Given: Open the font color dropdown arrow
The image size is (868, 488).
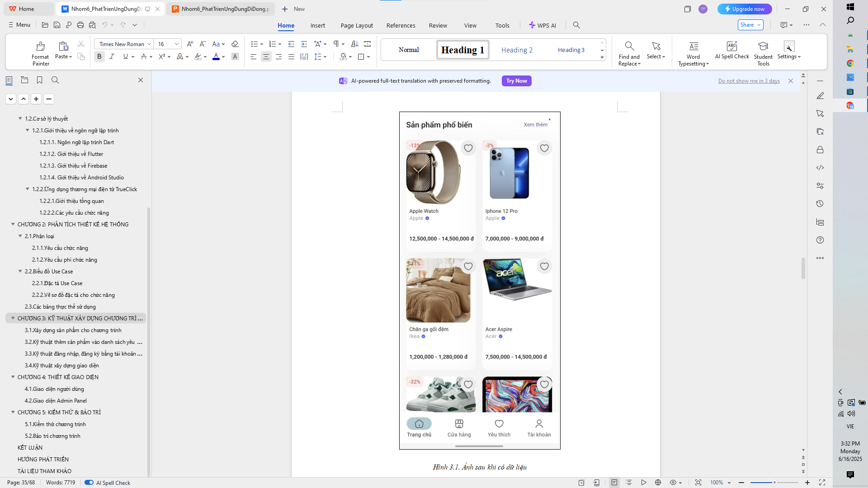Looking at the screenshot, I should point(223,57).
